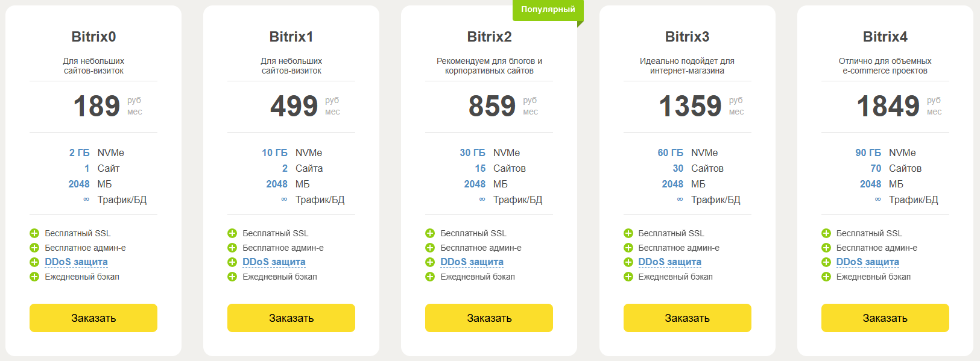This screenshot has height=361, width=980.
Task: Click the plus icon beside Bitrix2 Ежедневный бэкап
Action: [430, 277]
